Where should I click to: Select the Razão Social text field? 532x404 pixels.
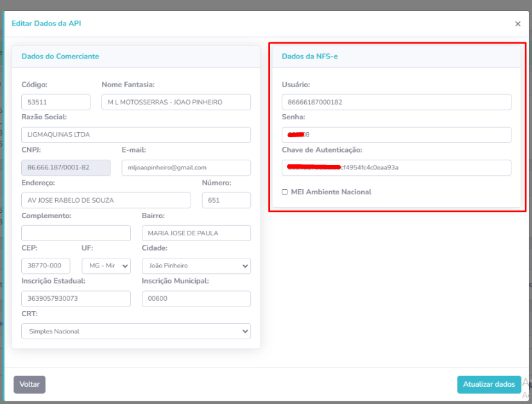[x=135, y=135]
